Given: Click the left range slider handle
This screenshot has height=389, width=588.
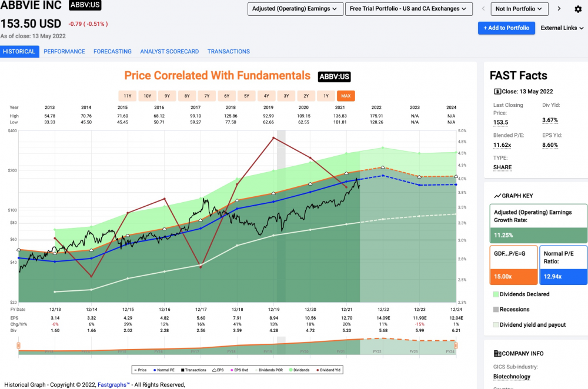Looking at the screenshot, I should coord(18,346).
